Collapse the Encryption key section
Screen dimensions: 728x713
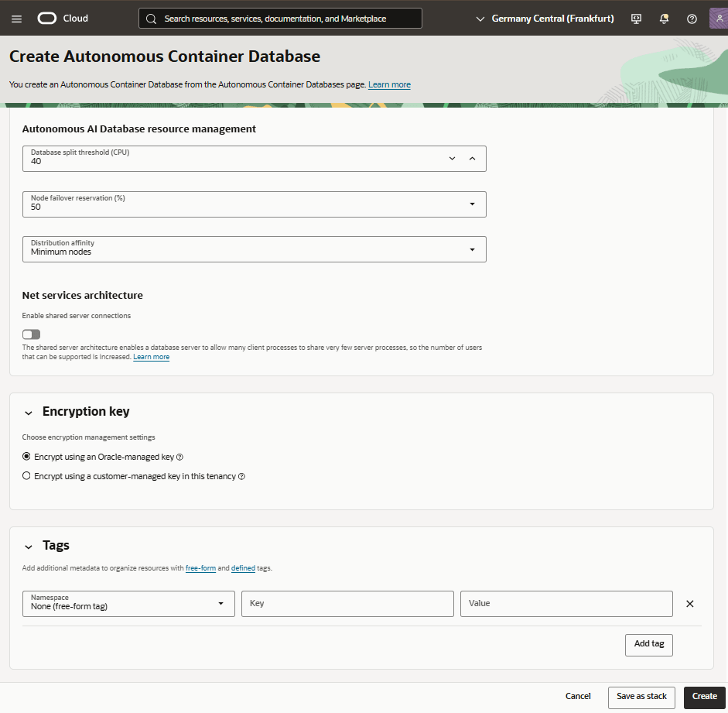[x=29, y=412]
